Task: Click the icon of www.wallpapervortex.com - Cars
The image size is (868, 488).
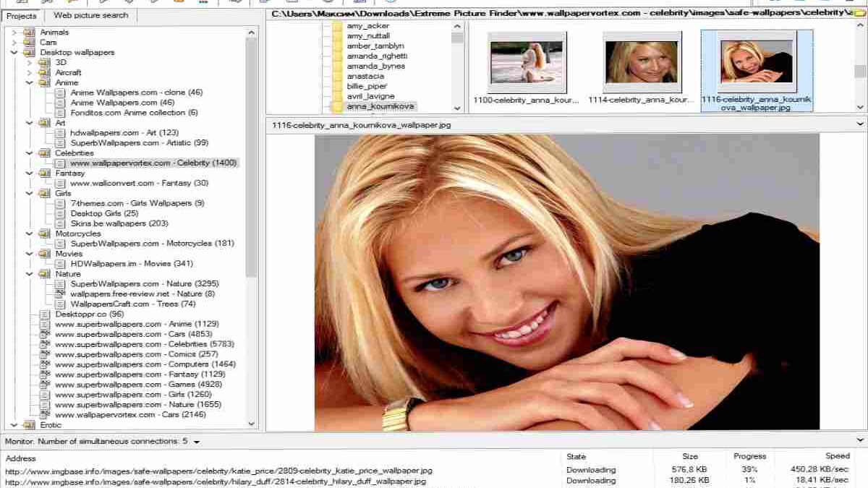Action: click(45, 415)
